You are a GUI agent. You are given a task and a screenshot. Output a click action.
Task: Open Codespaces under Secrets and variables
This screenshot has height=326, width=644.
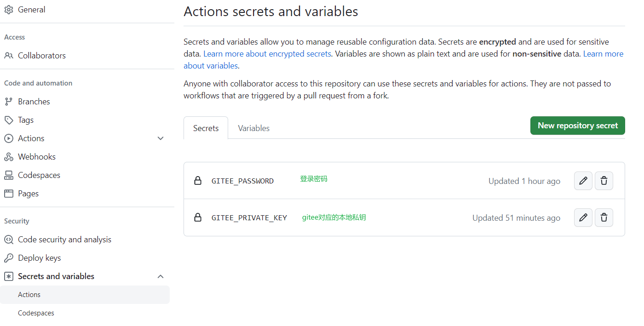coord(36,313)
